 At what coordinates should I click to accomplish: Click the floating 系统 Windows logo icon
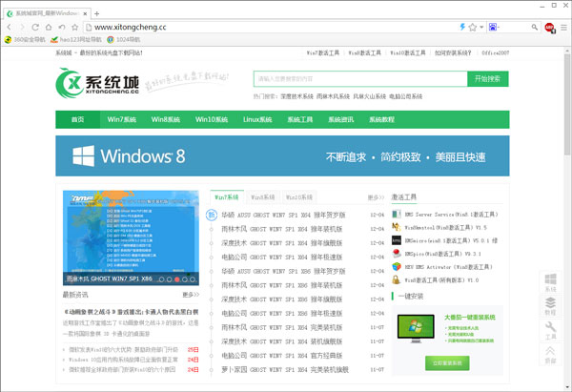coord(550,282)
